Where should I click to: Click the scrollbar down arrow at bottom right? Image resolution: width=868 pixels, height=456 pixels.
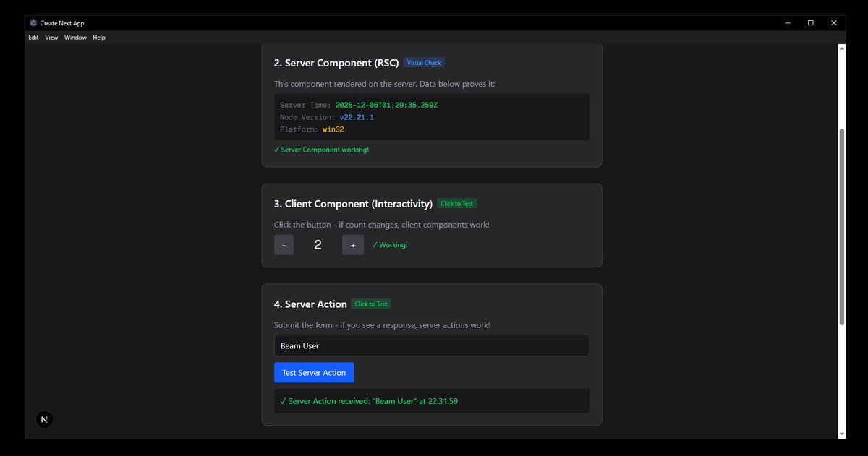841,434
